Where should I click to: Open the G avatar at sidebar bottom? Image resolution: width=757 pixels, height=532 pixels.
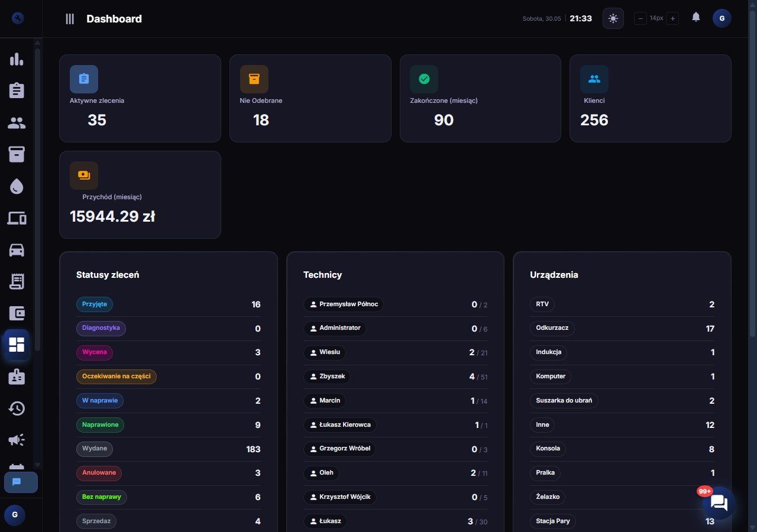pyautogui.click(x=15, y=515)
